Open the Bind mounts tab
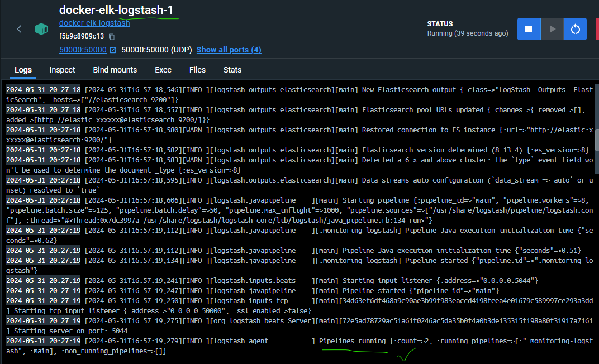 (115, 70)
